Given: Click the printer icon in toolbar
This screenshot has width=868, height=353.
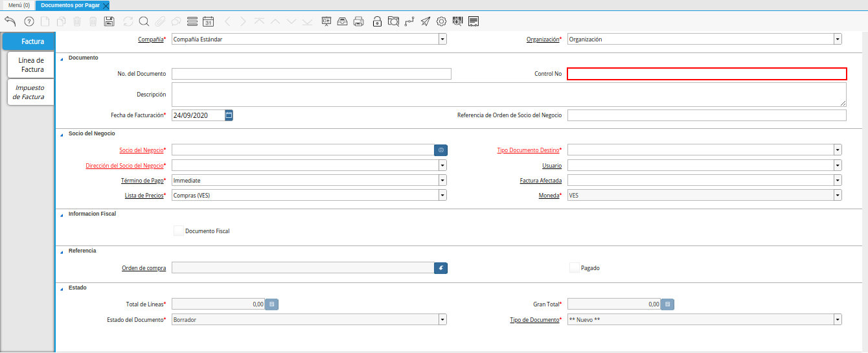Looking at the screenshot, I should (x=359, y=21).
